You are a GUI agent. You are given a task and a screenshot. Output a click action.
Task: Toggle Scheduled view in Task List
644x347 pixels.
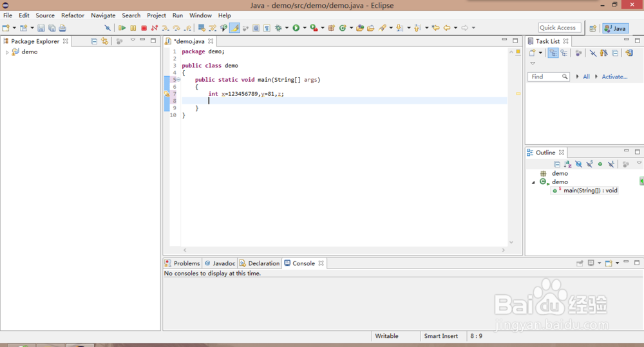click(564, 53)
